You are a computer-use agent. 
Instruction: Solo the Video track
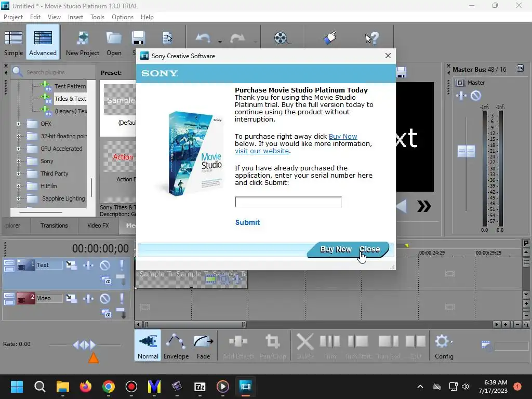click(x=122, y=298)
